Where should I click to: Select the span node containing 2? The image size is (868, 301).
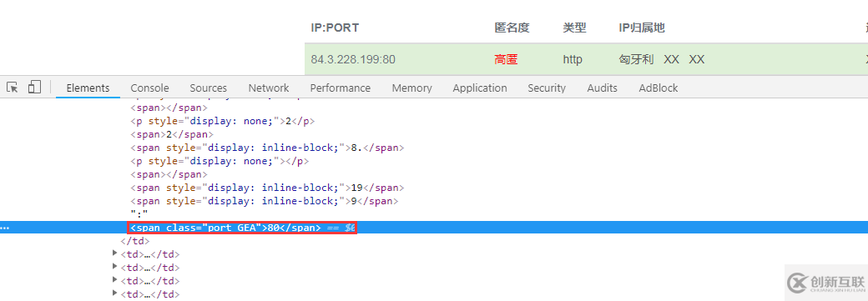pos(172,134)
